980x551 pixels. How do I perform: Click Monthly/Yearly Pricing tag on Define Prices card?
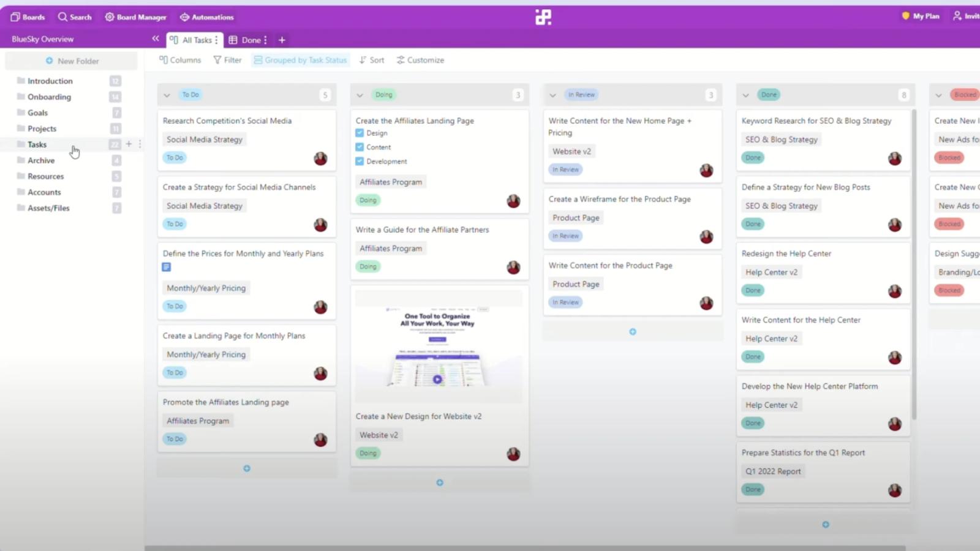tap(206, 288)
